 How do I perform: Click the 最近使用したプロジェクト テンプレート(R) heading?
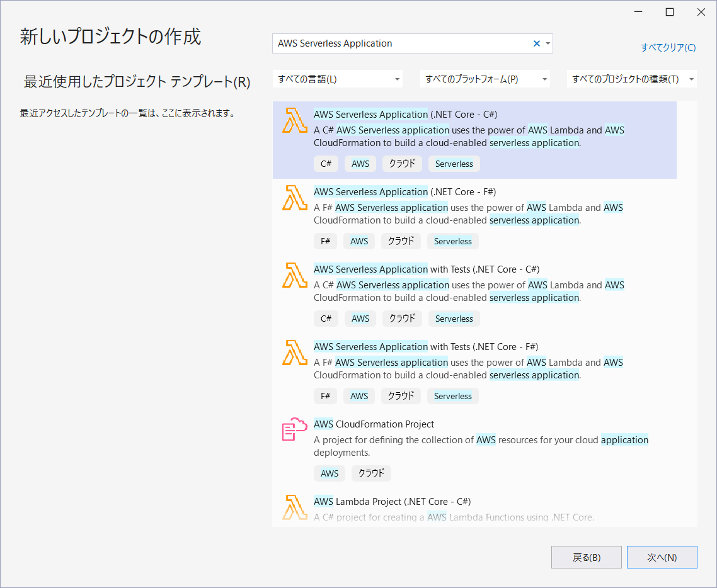pos(137,82)
